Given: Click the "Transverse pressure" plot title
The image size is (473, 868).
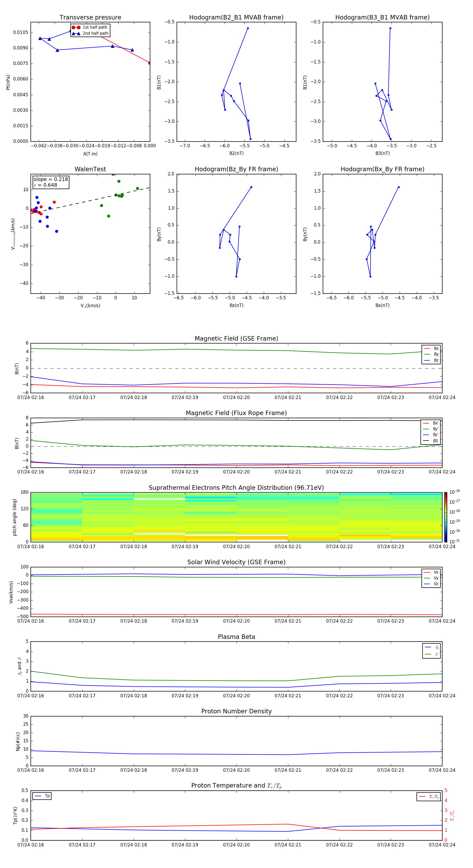Looking at the screenshot, I should tap(90, 17).
